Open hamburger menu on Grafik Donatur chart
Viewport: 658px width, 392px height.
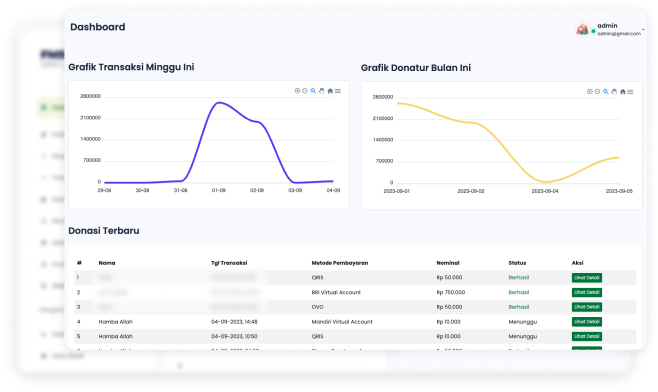(x=630, y=91)
